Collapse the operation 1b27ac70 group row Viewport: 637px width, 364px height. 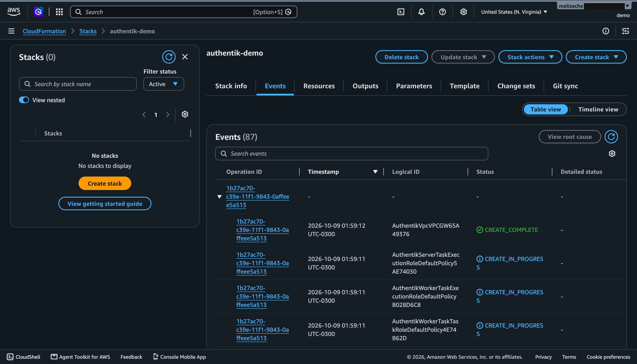click(x=219, y=197)
